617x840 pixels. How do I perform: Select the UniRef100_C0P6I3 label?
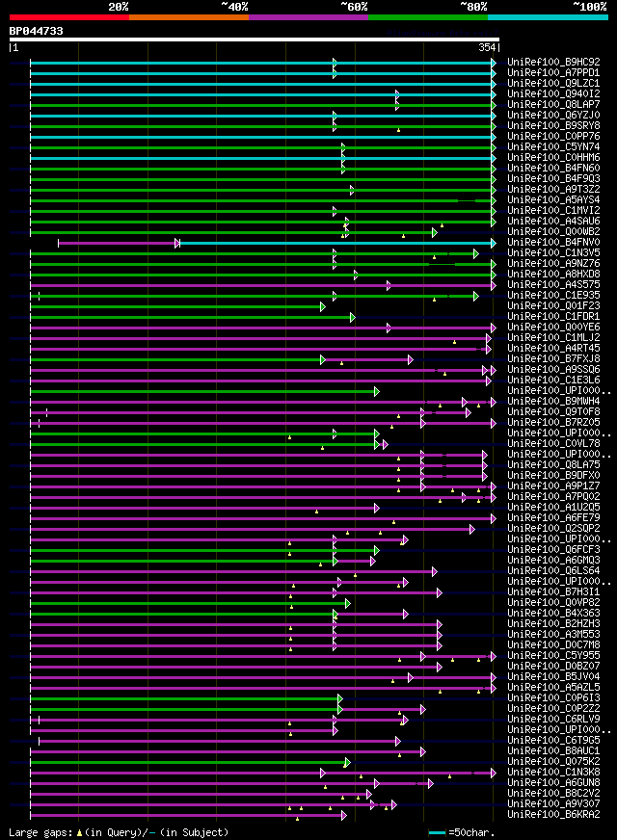[x=553, y=698]
